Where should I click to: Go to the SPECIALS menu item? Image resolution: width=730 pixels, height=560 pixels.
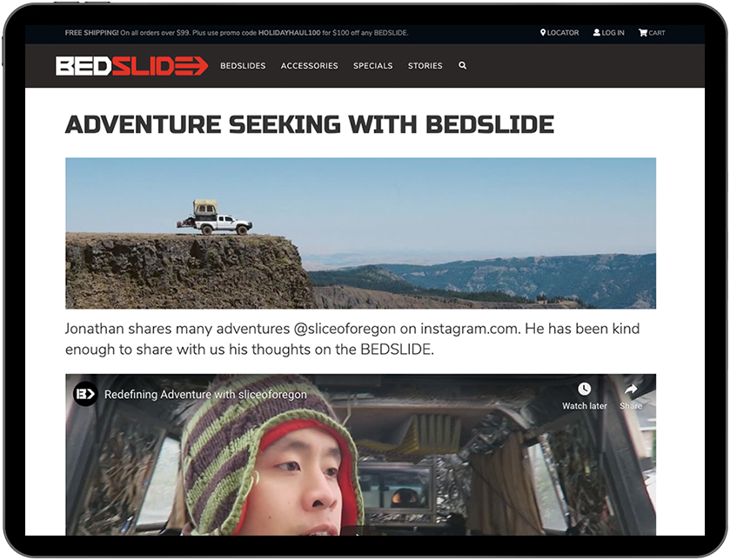[373, 66]
